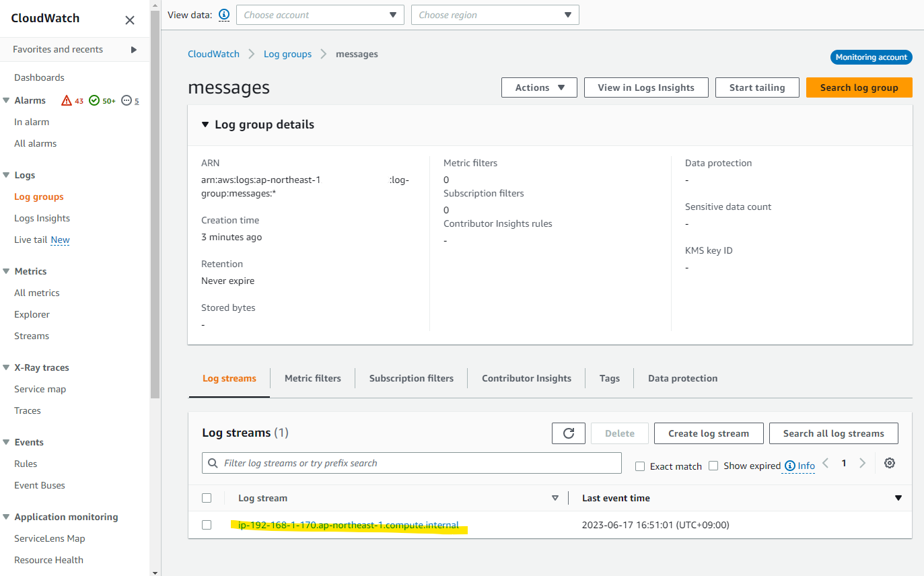This screenshot has height=576, width=924.
Task: Open the ip-192-168-1-170 log stream link
Action: pyautogui.click(x=349, y=525)
